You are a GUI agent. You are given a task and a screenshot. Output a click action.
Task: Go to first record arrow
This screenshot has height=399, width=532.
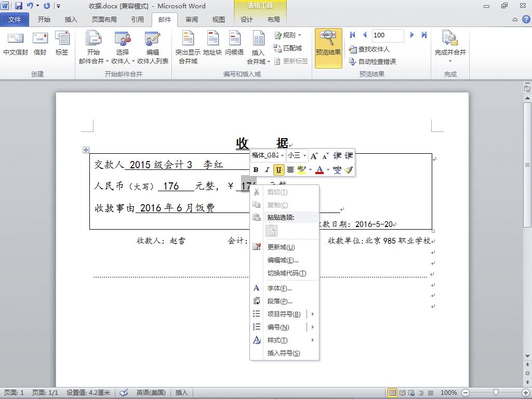[353, 35]
